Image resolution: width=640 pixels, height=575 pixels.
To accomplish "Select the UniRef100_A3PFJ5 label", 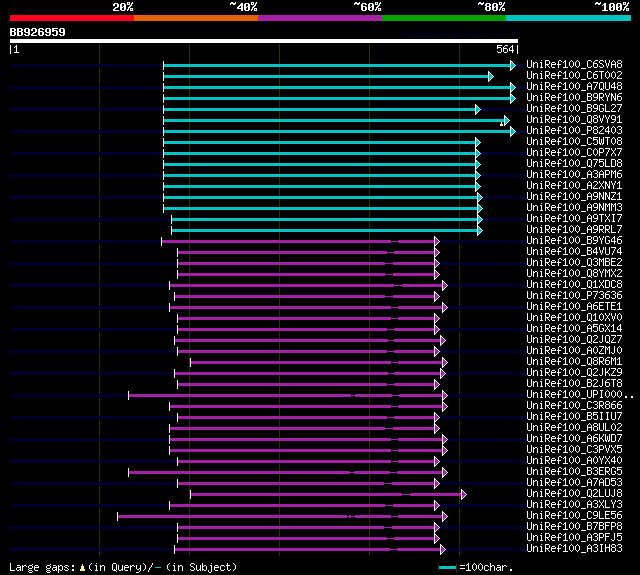I will pyautogui.click(x=574, y=538).
